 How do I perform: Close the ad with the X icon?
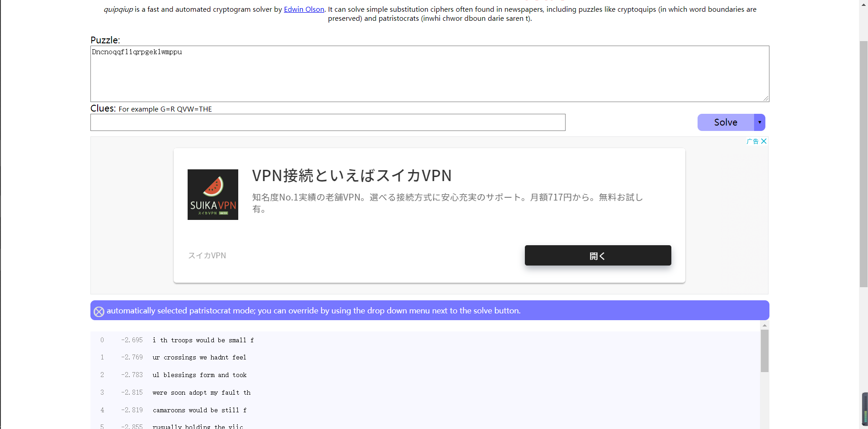point(764,141)
